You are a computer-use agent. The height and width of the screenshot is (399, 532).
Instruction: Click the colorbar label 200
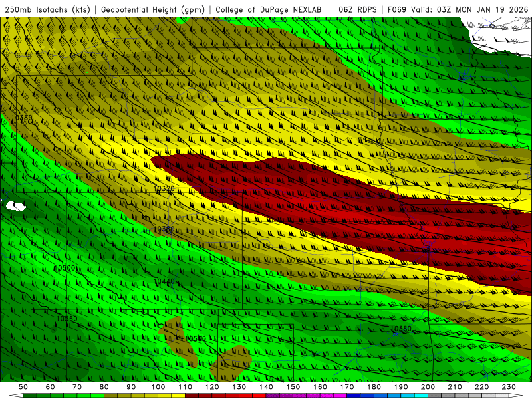point(428,387)
